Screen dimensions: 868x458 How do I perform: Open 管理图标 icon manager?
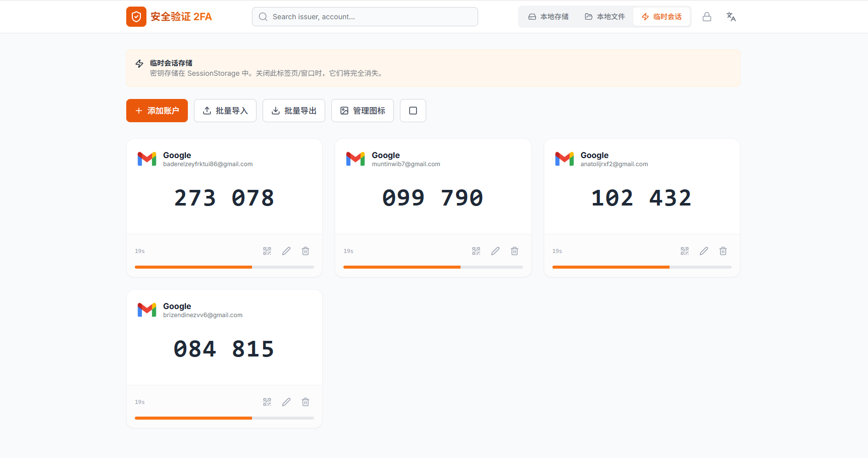(x=362, y=111)
